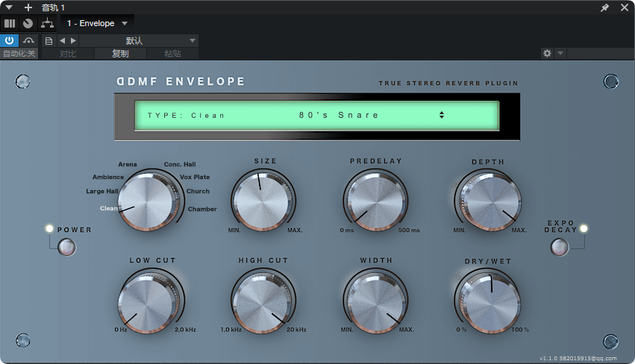This screenshot has width=635, height=364.
Task: Toggle 自动化:关 automation button
Action: click(19, 54)
